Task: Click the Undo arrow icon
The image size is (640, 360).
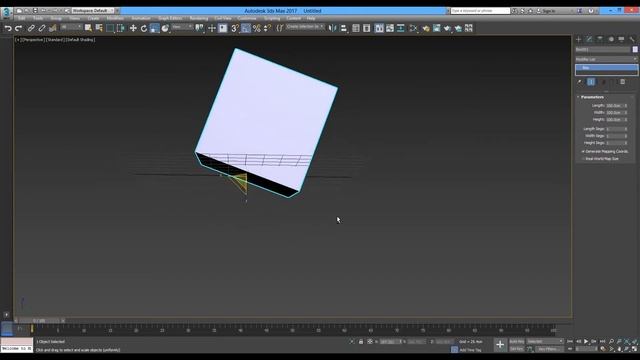Action: 8,28
